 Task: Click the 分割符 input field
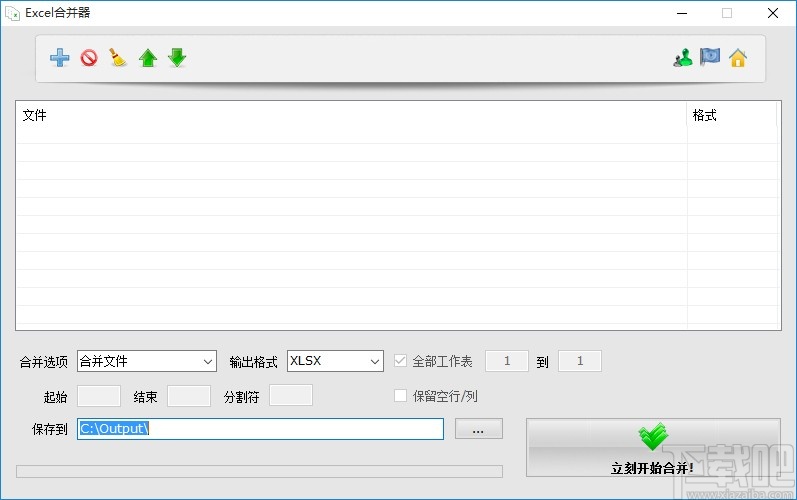(x=291, y=395)
